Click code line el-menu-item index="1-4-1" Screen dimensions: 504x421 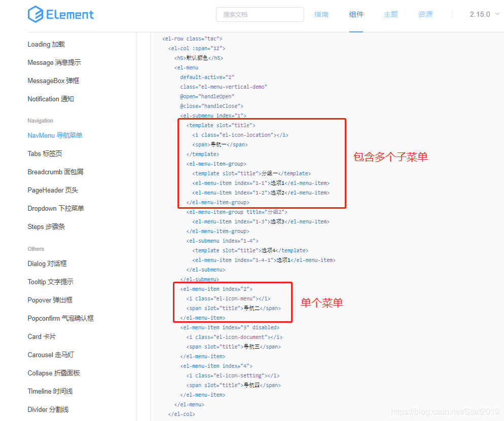click(x=264, y=260)
